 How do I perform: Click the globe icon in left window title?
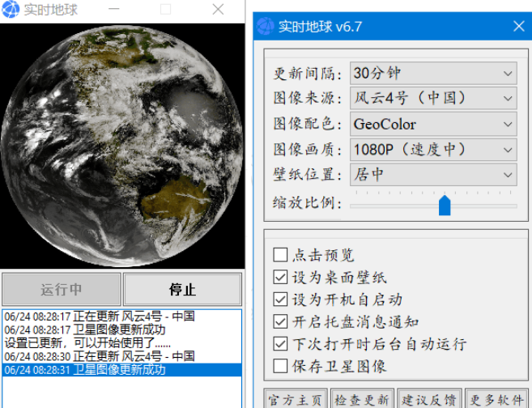tap(11, 10)
